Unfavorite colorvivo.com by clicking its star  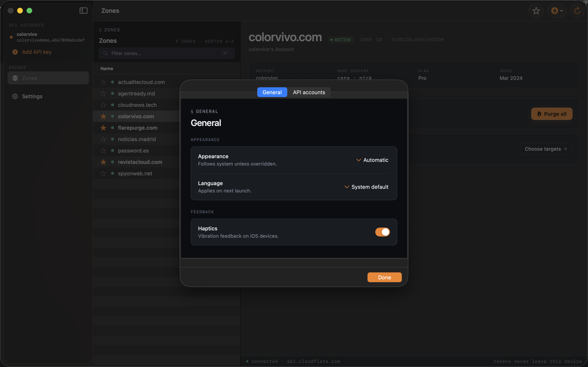(x=103, y=116)
